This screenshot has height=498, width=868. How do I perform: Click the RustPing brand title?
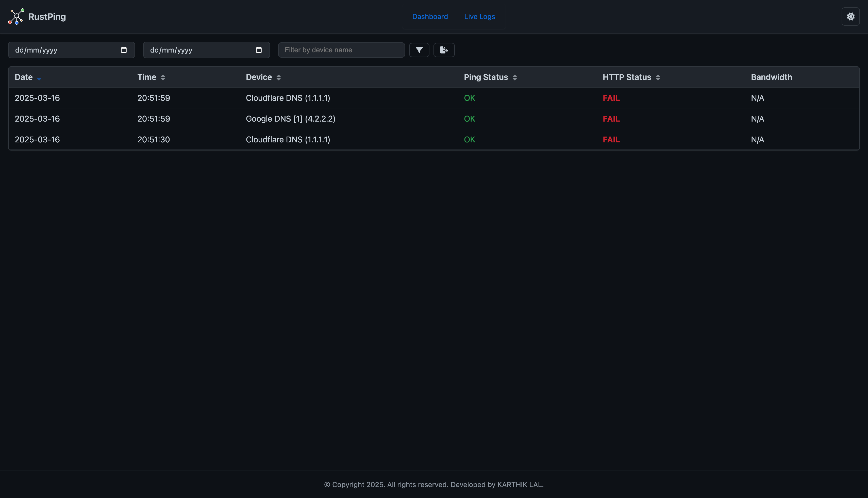point(47,16)
